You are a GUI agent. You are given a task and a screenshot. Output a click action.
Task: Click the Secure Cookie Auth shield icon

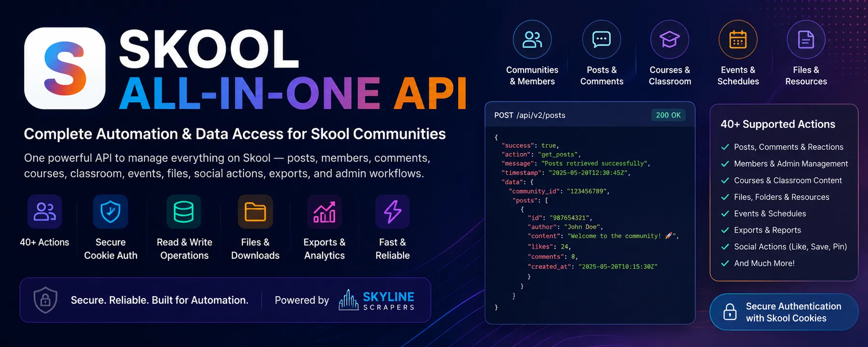pos(110,212)
